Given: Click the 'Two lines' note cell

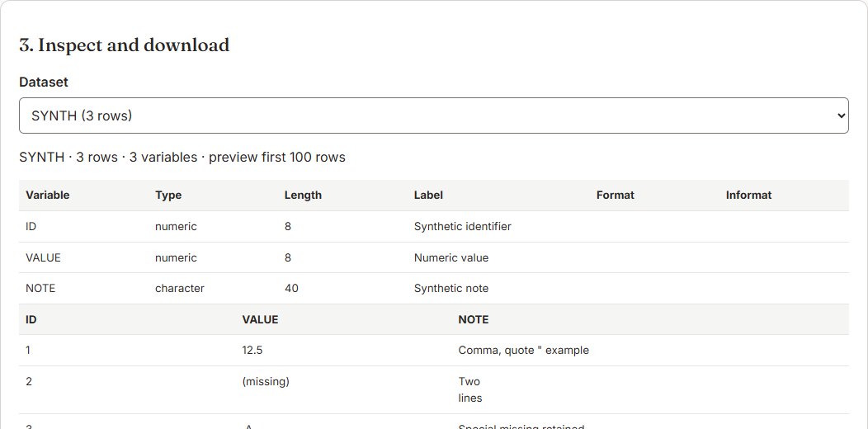Looking at the screenshot, I should pyautogui.click(x=470, y=389).
